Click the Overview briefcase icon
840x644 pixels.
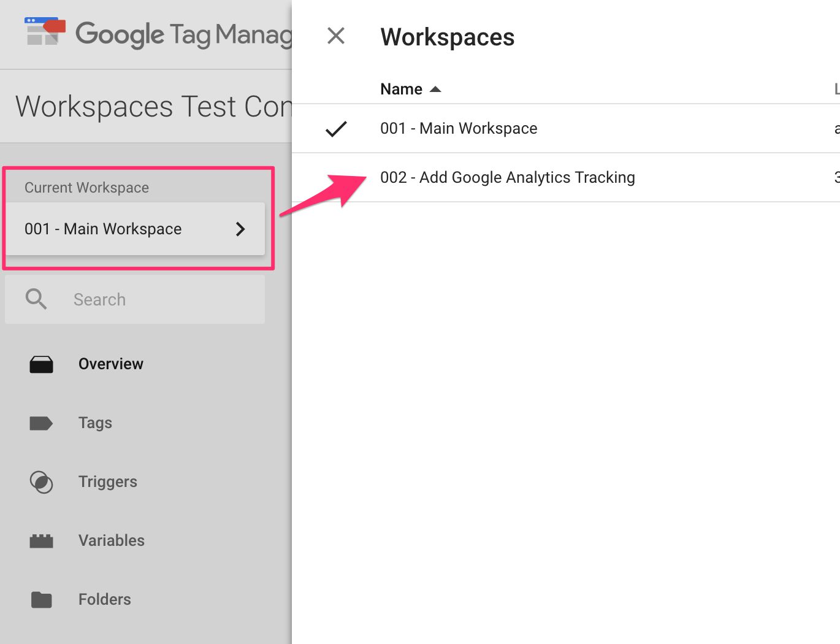[x=41, y=364]
